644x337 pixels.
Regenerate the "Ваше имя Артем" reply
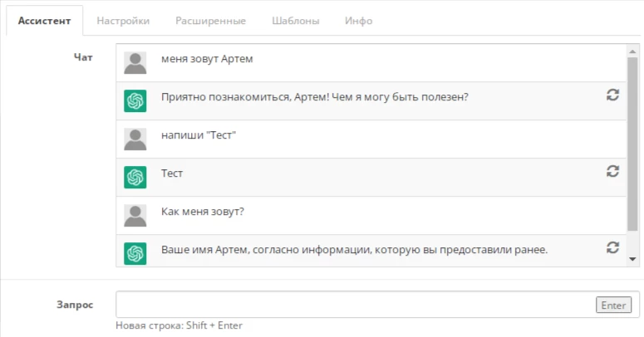(612, 247)
